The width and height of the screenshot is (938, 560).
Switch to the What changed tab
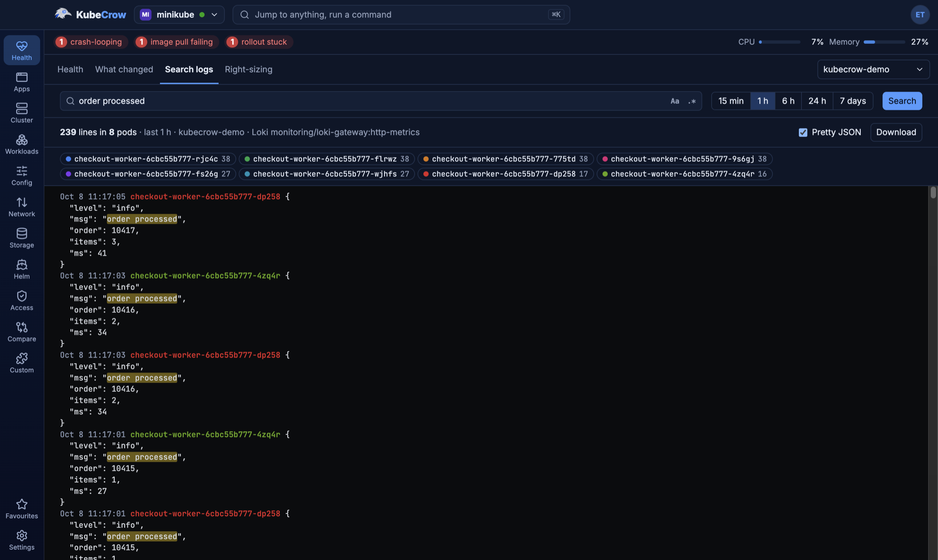(x=124, y=69)
